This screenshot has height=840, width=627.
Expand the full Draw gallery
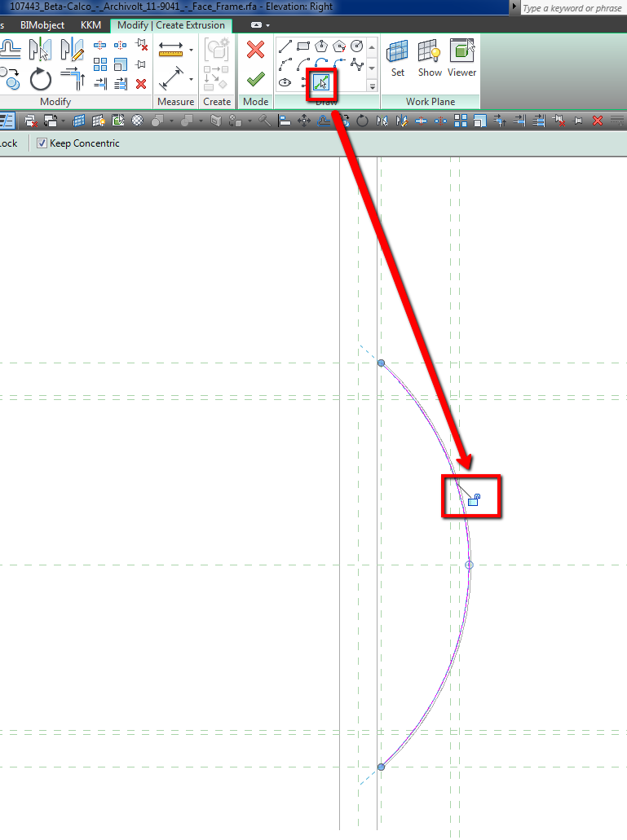click(x=372, y=86)
